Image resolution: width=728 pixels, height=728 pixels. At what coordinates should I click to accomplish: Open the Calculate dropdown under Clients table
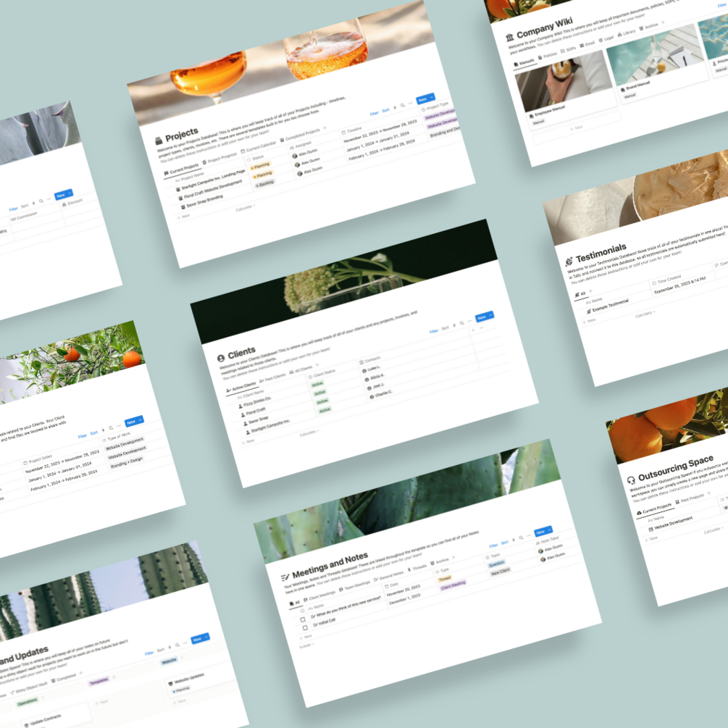point(309,433)
